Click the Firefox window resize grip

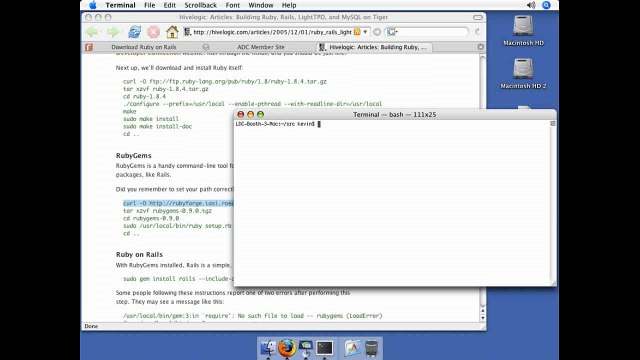(483, 327)
